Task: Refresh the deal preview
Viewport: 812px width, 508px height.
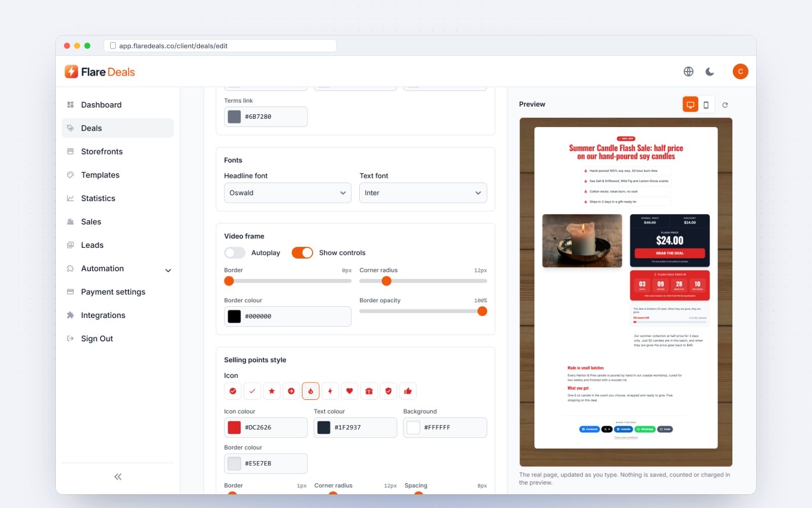Action: (x=725, y=105)
